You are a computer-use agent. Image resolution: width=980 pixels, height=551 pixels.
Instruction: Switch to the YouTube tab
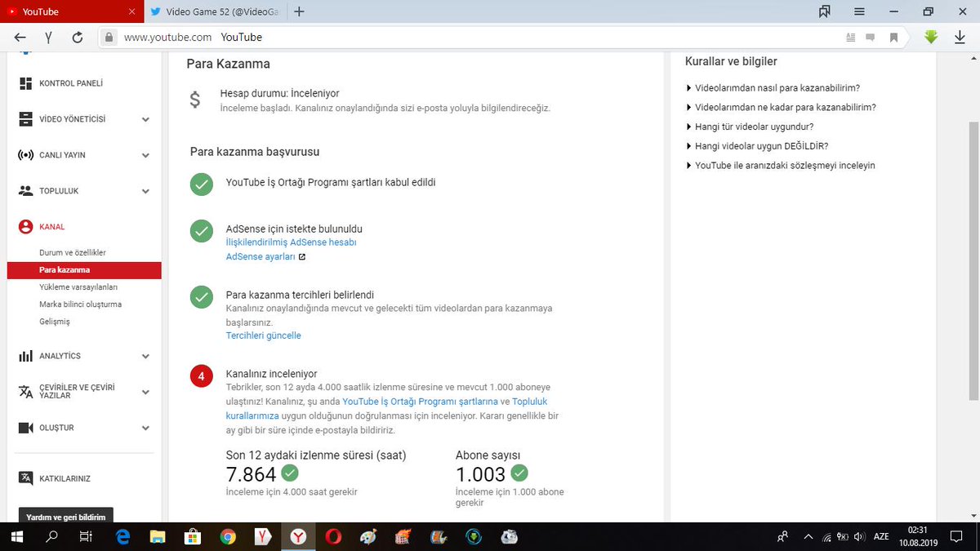pyautogui.click(x=72, y=11)
